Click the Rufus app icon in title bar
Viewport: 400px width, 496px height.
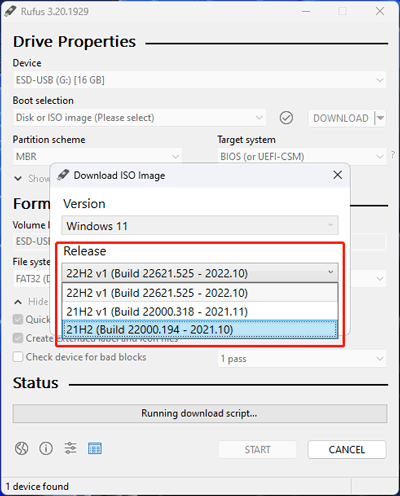(x=10, y=11)
